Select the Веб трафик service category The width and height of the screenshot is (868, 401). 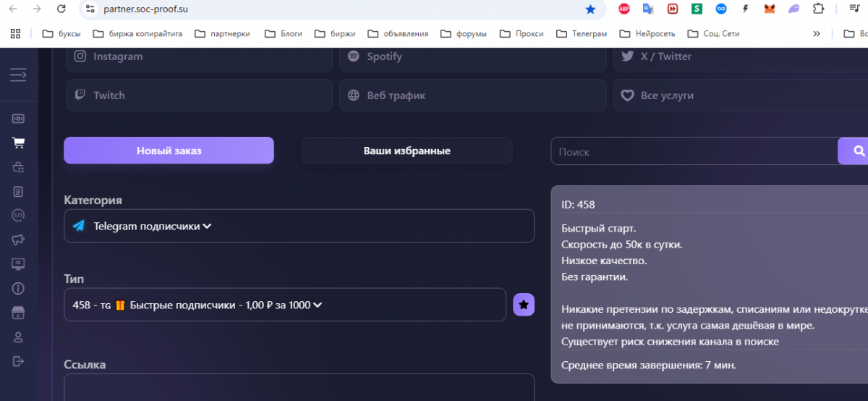click(x=473, y=95)
